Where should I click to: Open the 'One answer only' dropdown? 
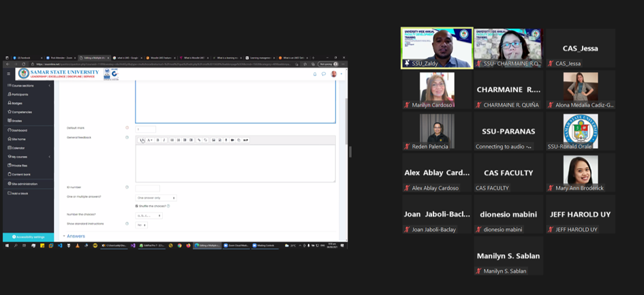pyautogui.click(x=156, y=198)
